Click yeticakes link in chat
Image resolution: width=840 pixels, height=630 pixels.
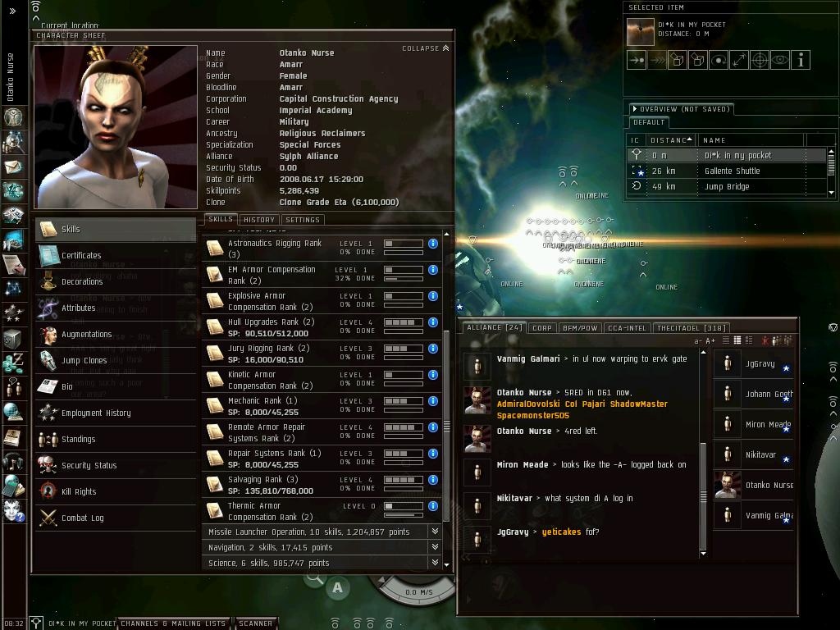561,532
